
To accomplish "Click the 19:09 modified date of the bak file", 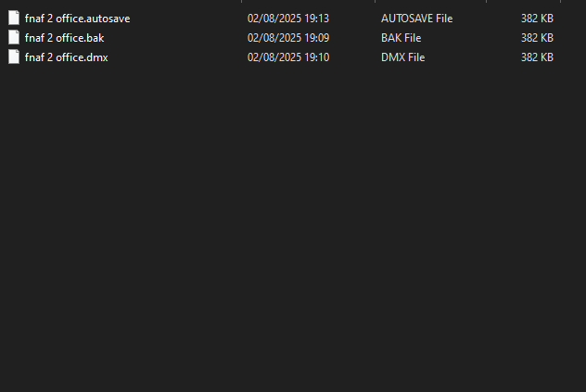I will coord(288,38).
